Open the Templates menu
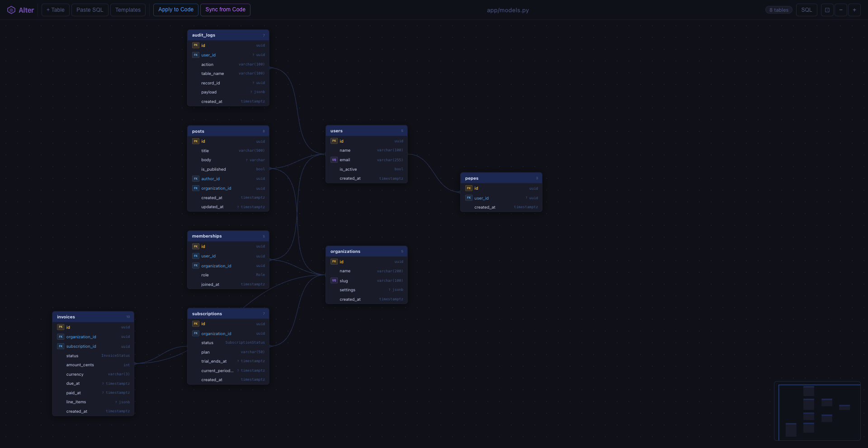The image size is (868, 448). (x=128, y=10)
